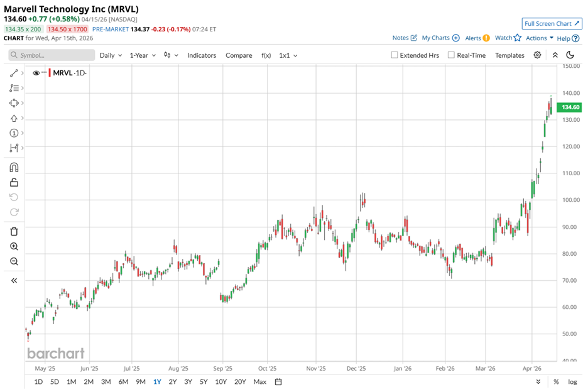This screenshot has width=588, height=392.
Task: Open chart settings gear
Action: (537, 55)
